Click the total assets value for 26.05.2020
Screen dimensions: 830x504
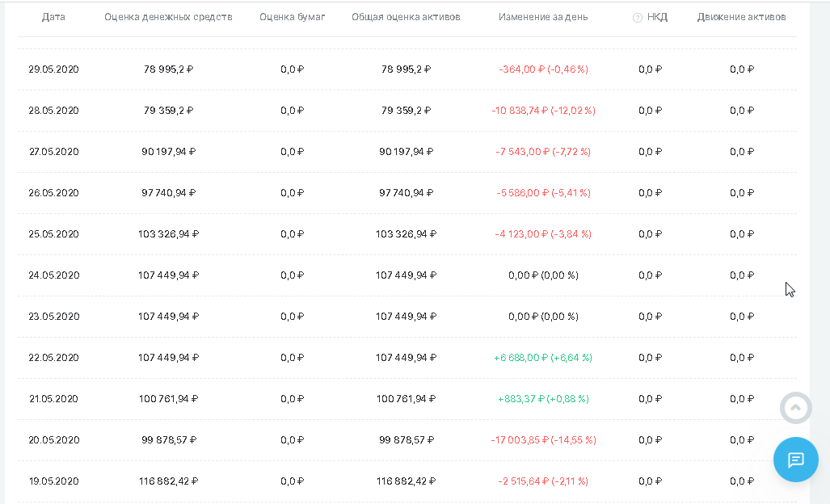[x=406, y=193]
